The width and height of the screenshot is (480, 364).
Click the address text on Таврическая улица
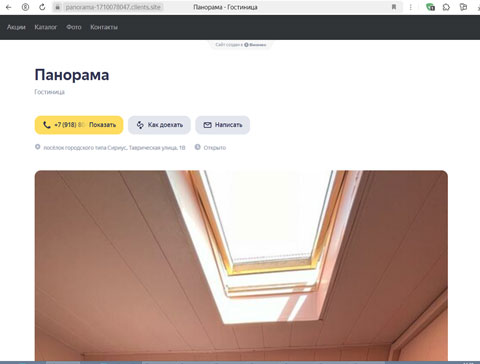(114, 148)
